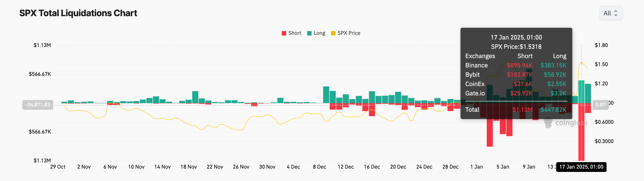
Task: Click the 17 Jan 2025 date marker label
Action: pyautogui.click(x=581, y=167)
